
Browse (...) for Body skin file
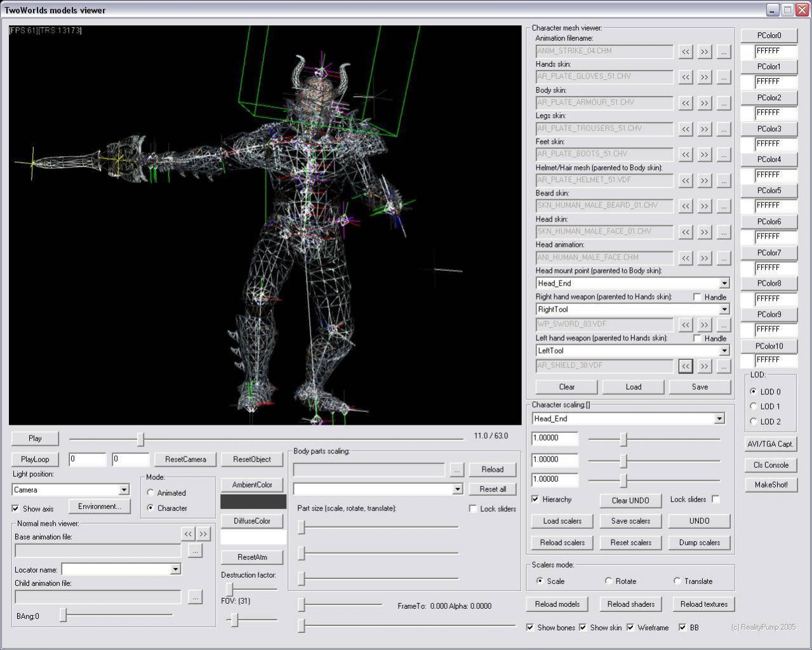tap(723, 103)
